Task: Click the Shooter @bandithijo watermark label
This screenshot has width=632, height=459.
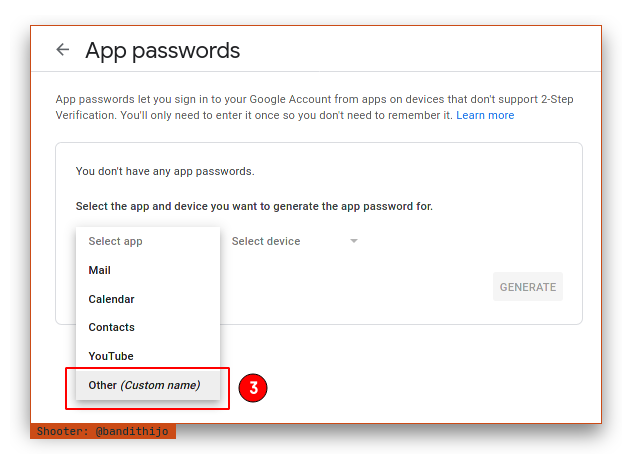Action: click(x=103, y=432)
